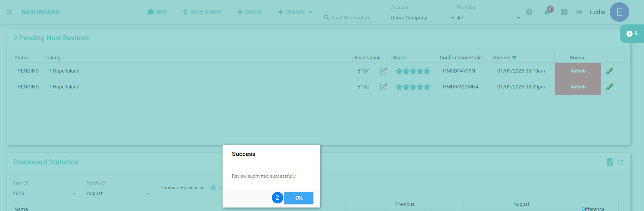Click the logout icon
644x211 pixels.
tap(579, 12)
